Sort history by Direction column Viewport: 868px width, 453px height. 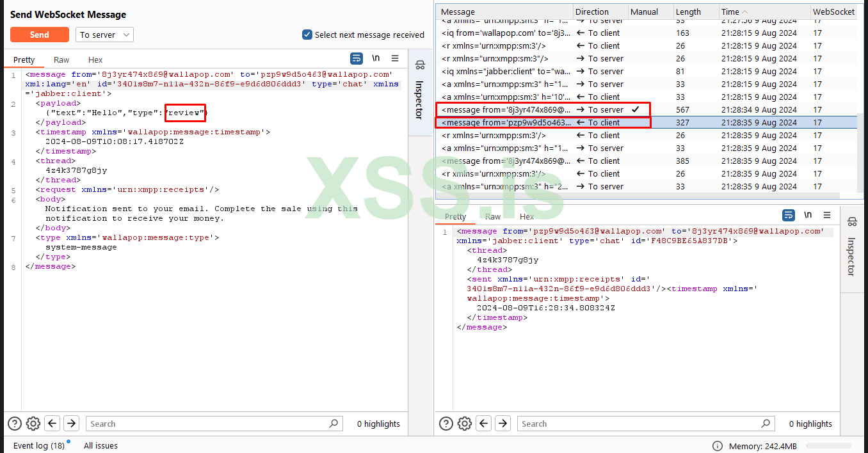point(601,12)
